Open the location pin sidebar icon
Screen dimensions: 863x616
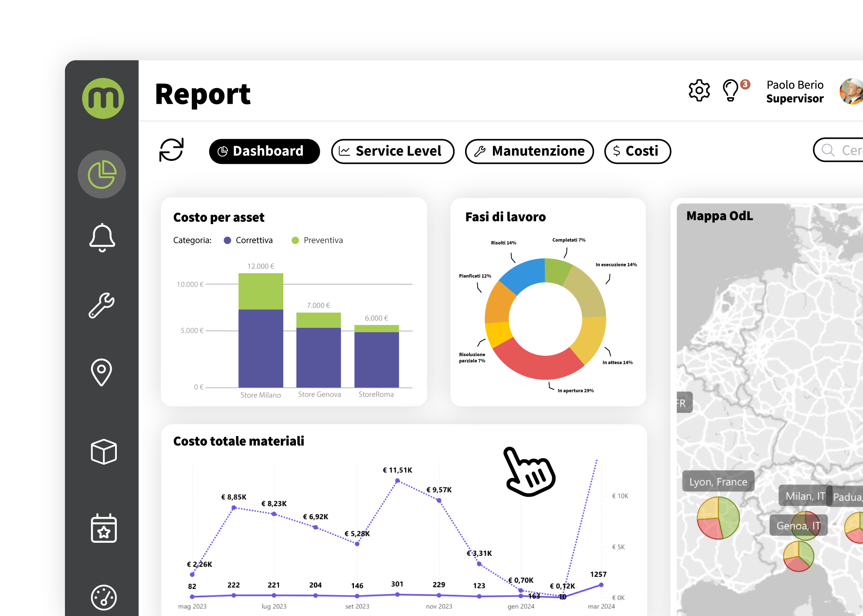click(102, 372)
